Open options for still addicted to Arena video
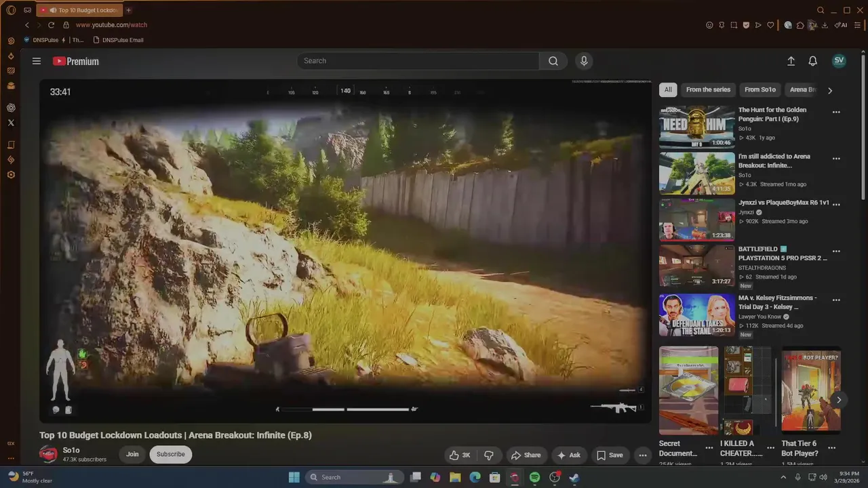The height and width of the screenshot is (488, 868). (836, 159)
